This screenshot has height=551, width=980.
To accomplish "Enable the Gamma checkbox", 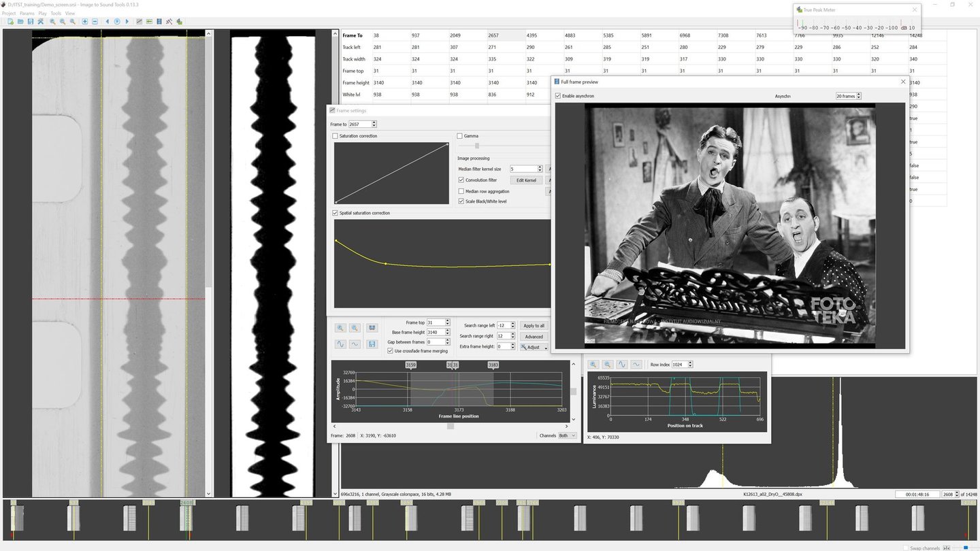I will (x=460, y=136).
